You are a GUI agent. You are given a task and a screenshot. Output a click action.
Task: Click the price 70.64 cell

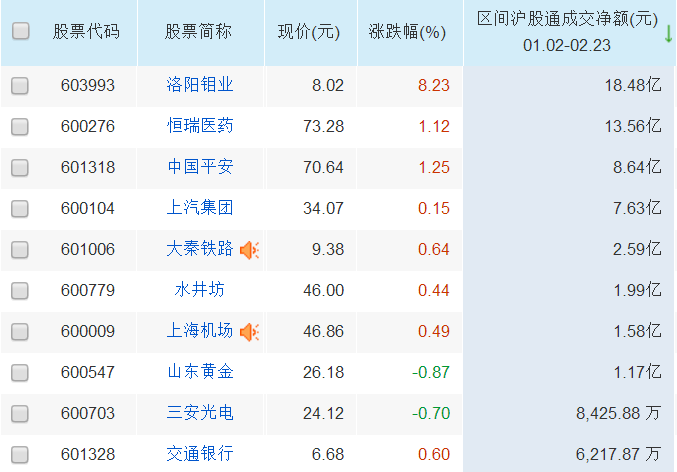tap(323, 168)
